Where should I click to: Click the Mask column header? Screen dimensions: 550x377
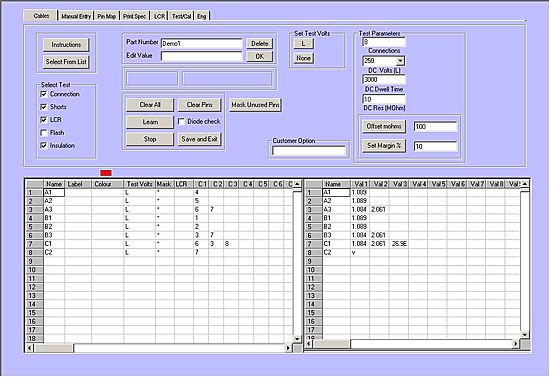pyautogui.click(x=164, y=184)
